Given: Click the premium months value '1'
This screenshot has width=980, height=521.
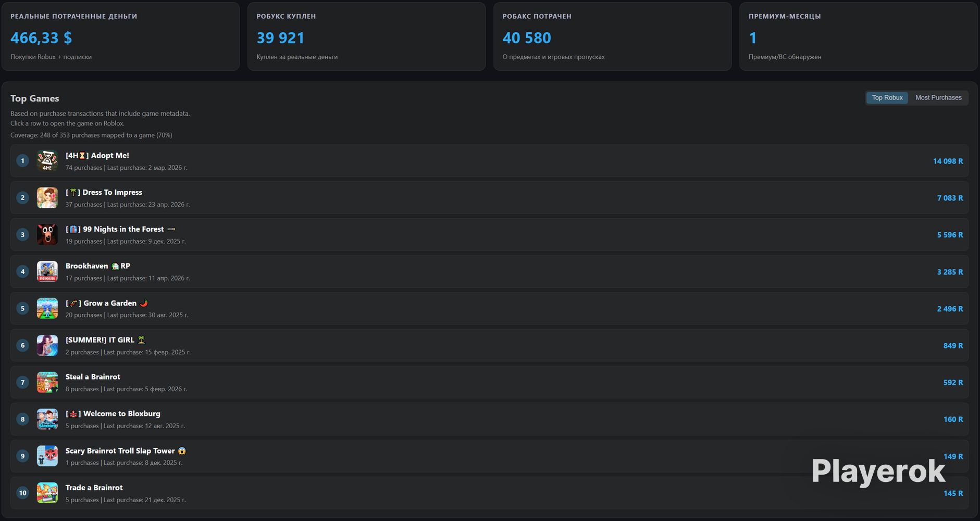Looking at the screenshot, I should pyautogui.click(x=753, y=38).
